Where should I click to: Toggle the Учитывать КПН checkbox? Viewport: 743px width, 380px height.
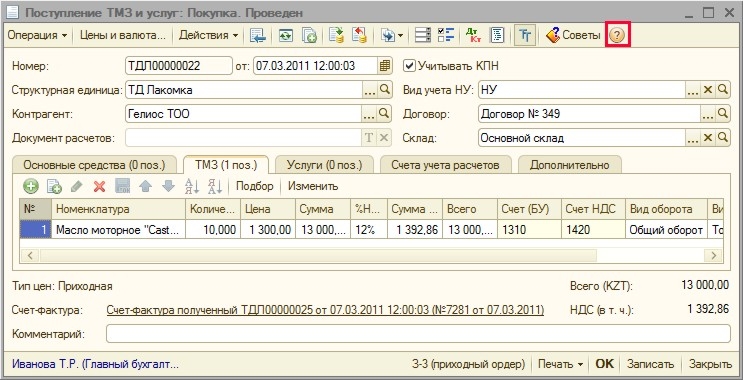pos(409,65)
